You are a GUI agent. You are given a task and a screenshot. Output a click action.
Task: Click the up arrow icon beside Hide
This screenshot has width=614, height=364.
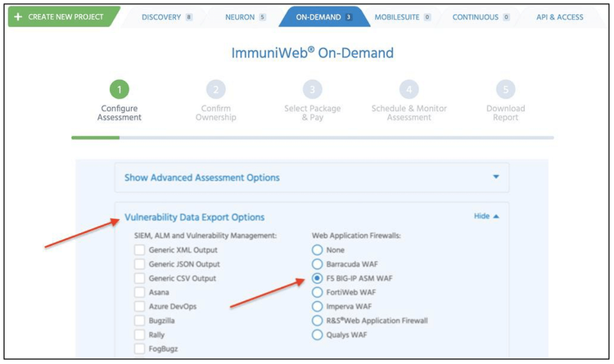tap(496, 217)
